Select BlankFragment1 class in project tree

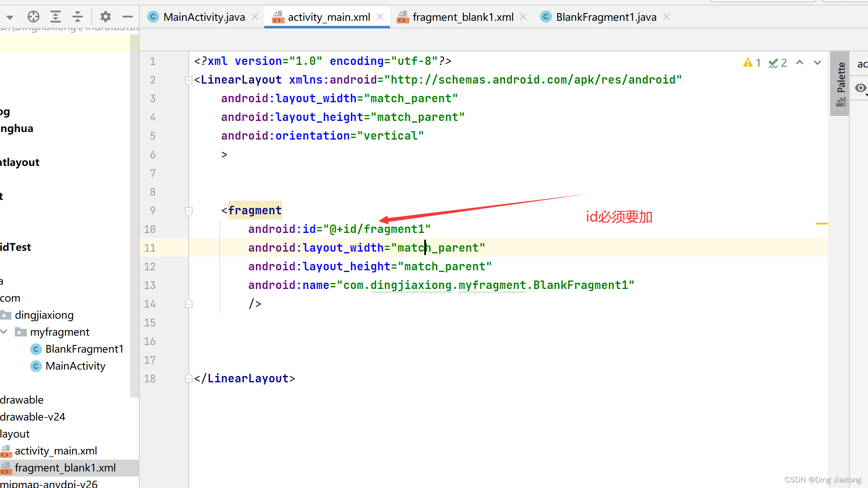[84, 349]
